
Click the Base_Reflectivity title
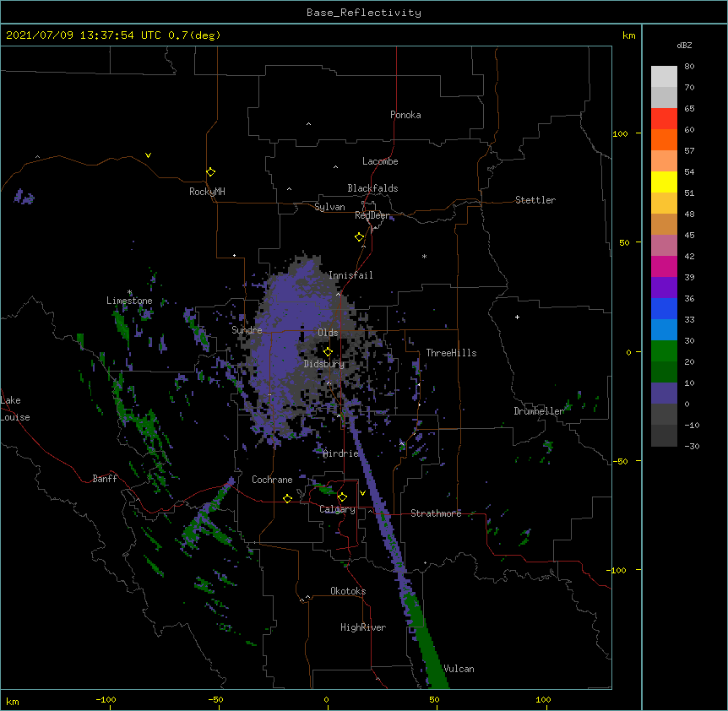click(364, 13)
